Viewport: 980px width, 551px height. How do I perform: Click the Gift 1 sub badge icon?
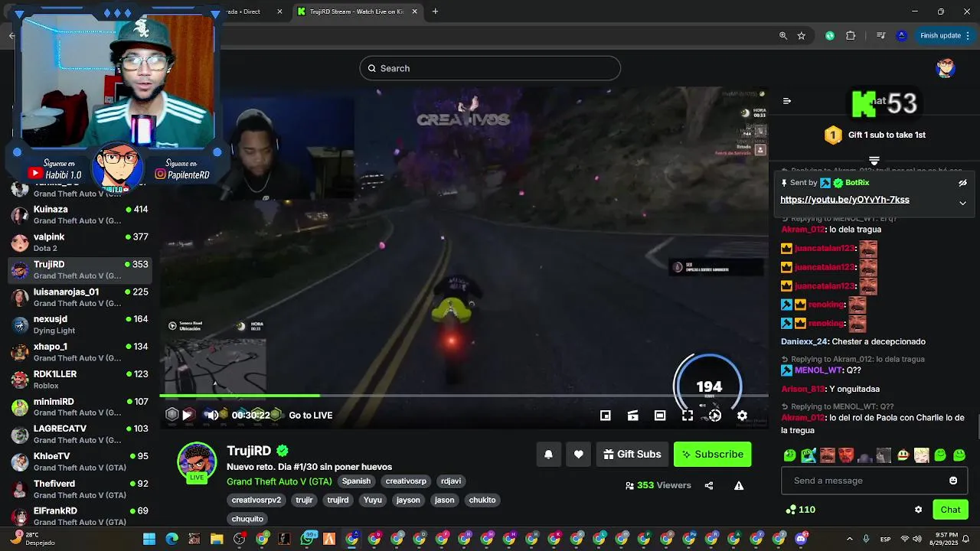coord(833,135)
